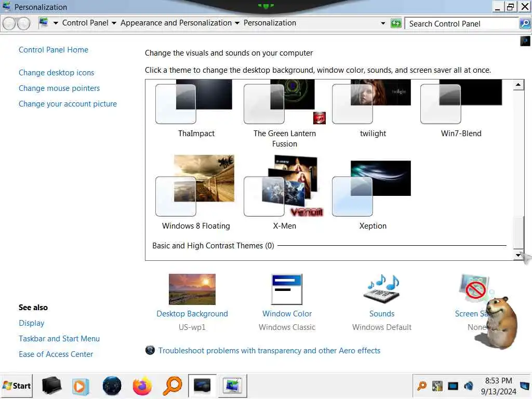Click the address bar Personalization icon

[x=44, y=23]
